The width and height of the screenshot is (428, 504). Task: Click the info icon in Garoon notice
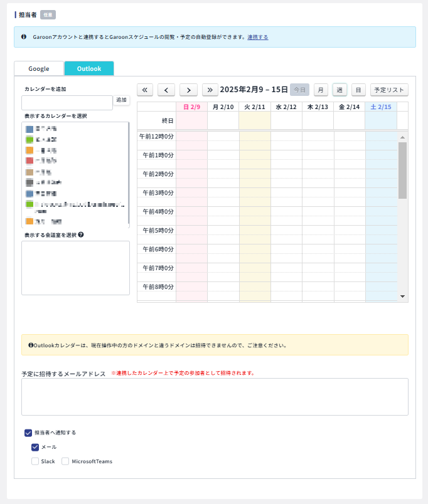coord(24,37)
